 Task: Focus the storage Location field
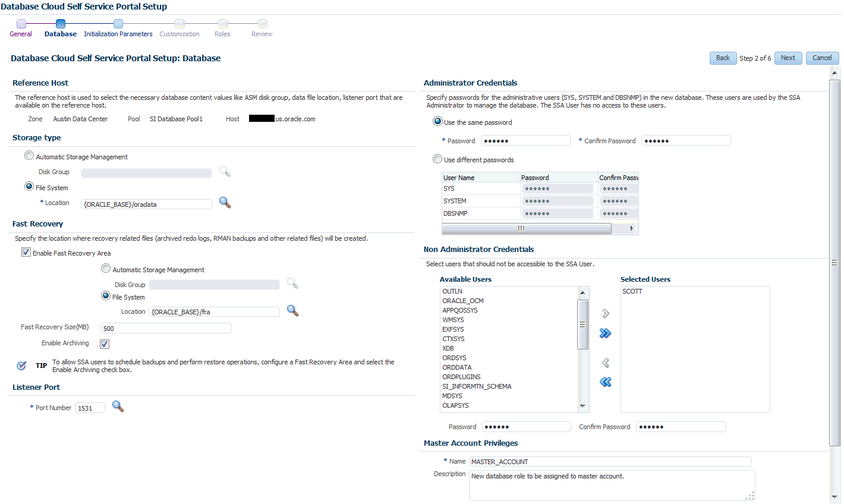click(x=147, y=204)
